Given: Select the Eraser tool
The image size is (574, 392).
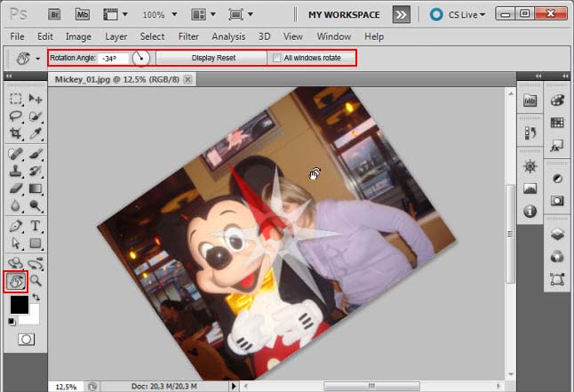Looking at the screenshot, I should pos(15,188).
